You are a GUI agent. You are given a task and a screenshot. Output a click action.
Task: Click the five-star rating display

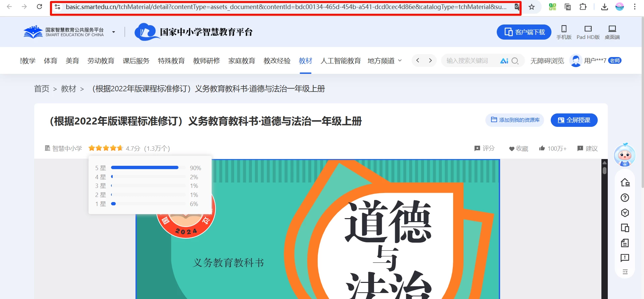point(106,148)
